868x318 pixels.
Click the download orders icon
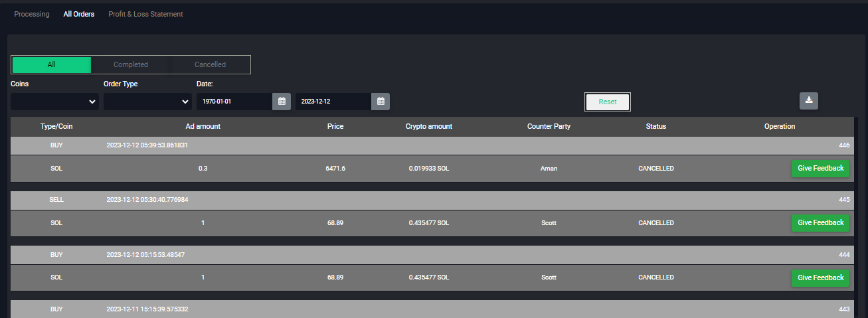click(x=808, y=101)
